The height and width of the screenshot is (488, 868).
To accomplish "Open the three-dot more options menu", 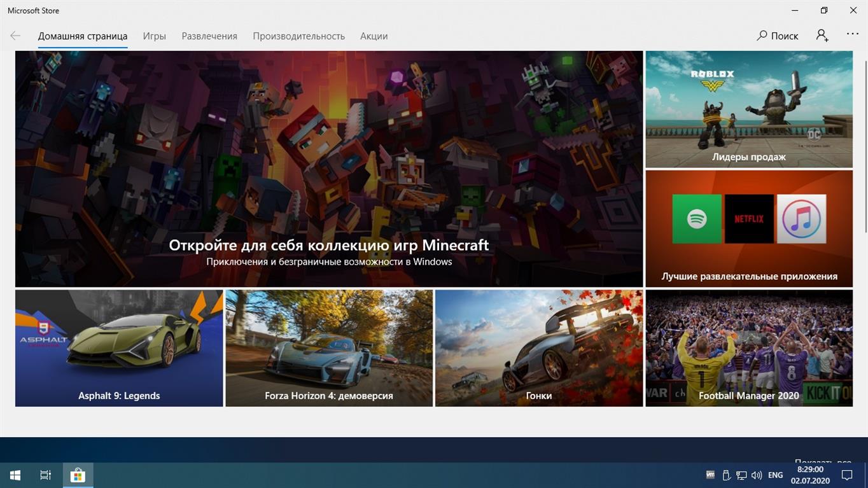I will pos(853,34).
